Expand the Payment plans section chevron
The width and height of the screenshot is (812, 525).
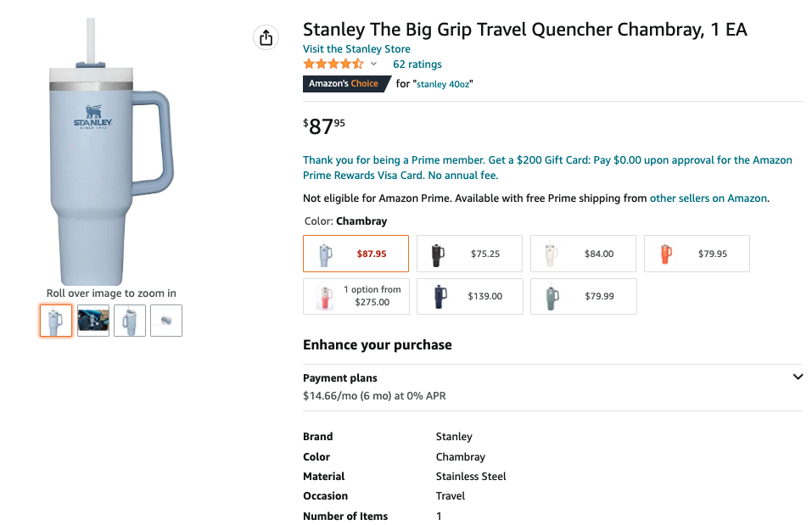point(797,377)
